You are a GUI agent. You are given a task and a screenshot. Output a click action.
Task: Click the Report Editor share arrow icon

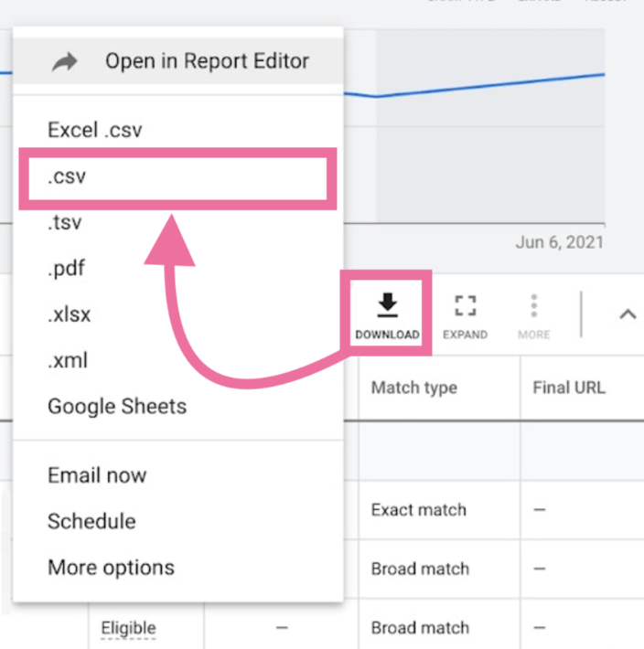point(65,62)
